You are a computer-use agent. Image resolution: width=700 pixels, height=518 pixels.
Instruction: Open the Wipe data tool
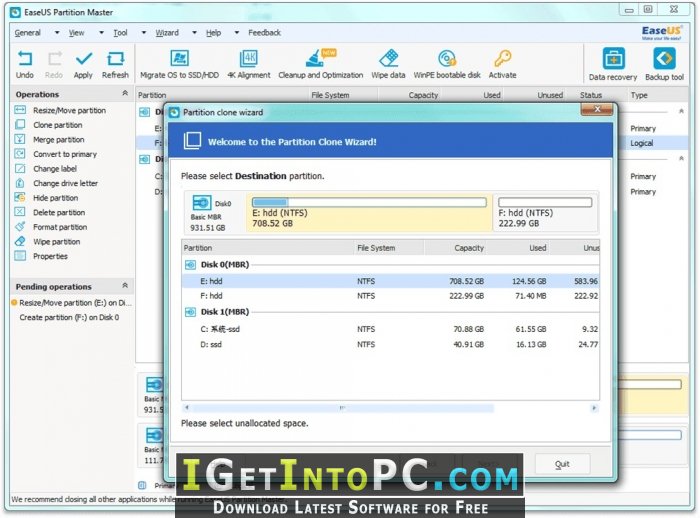coord(388,64)
